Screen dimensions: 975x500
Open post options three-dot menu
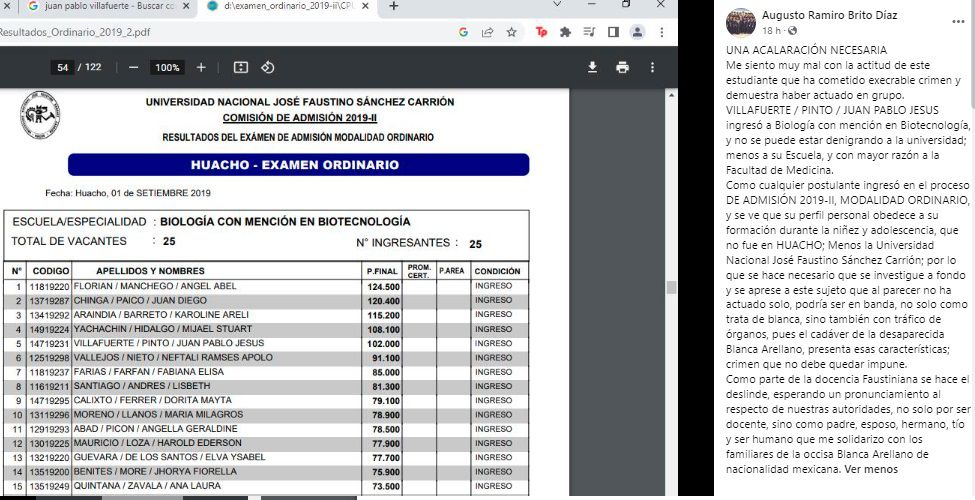(x=958, y=22)
